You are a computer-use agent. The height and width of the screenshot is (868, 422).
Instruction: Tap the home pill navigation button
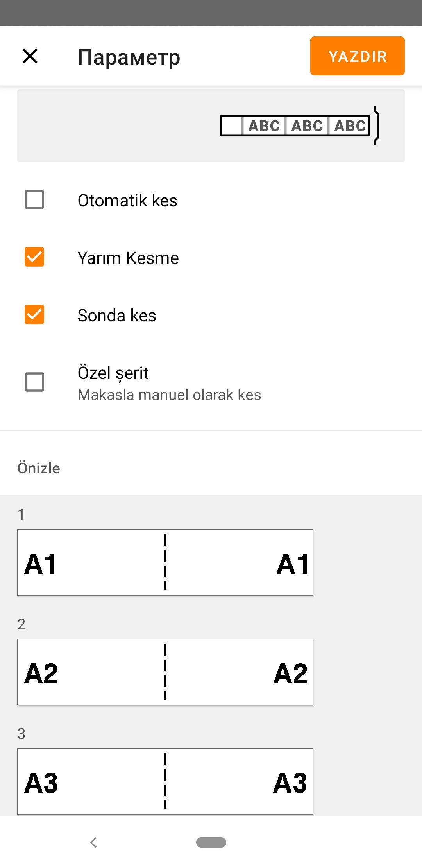211,842
